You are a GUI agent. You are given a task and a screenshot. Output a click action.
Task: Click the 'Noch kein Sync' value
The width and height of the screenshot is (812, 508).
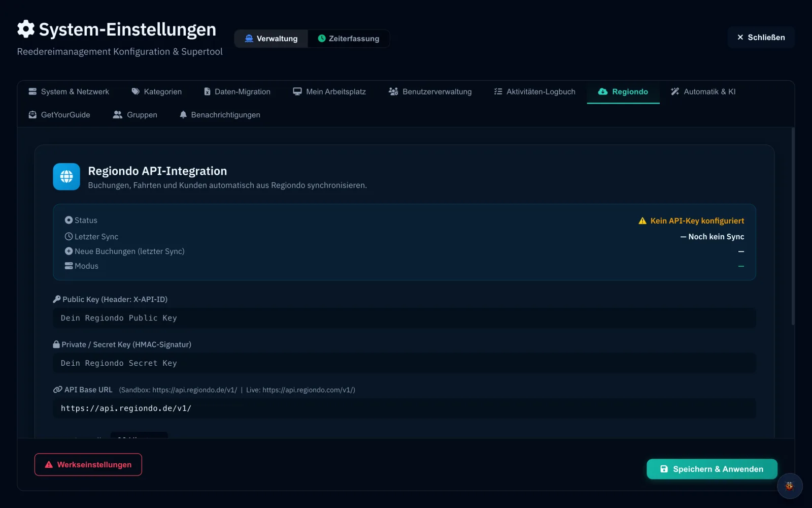click(x=713, y=237)
